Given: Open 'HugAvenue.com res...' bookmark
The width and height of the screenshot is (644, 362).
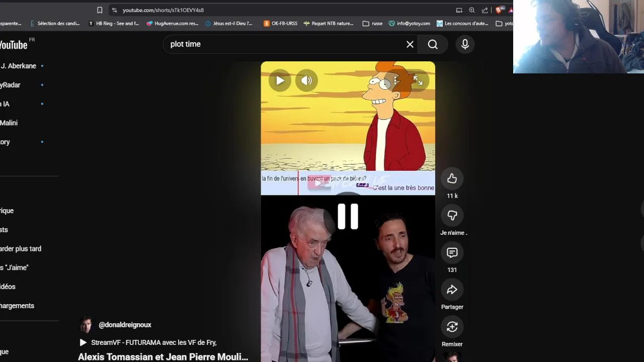Looking at the screenshot, I should pos(173,23).
